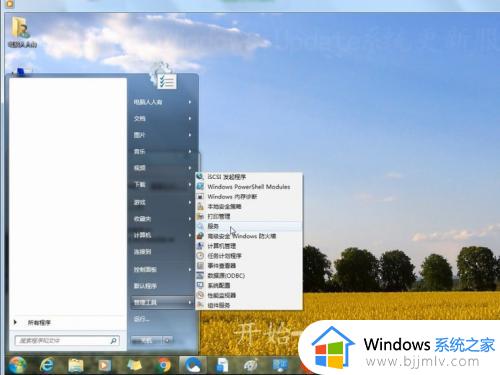Click the Windows Start orb
Screen dimensions: 500x375
17,365
